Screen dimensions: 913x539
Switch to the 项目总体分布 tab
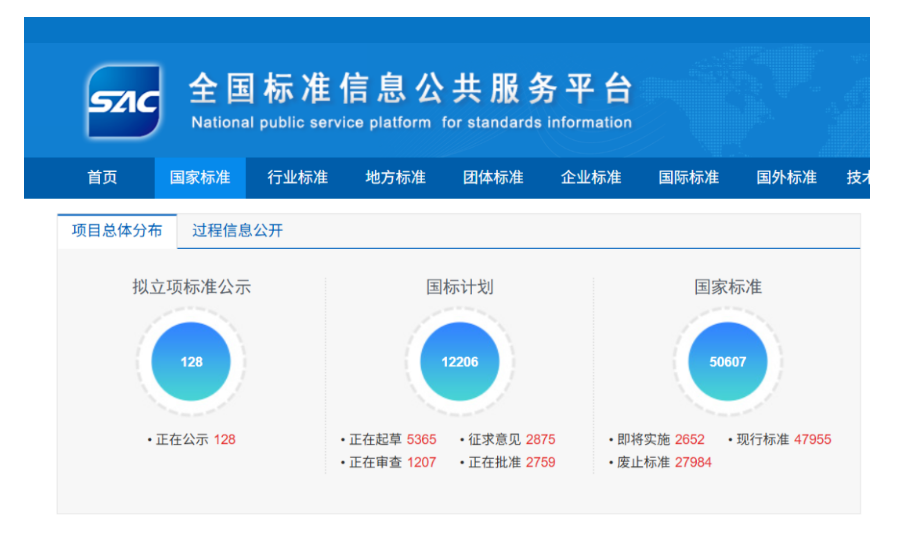tap(117, 231)
